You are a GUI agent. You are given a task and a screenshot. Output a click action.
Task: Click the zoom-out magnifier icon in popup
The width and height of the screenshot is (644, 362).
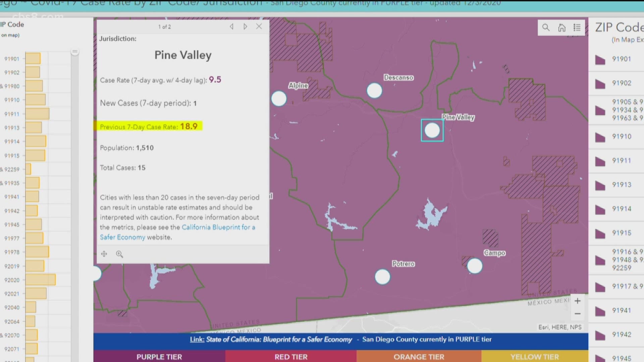coord(119,253)
